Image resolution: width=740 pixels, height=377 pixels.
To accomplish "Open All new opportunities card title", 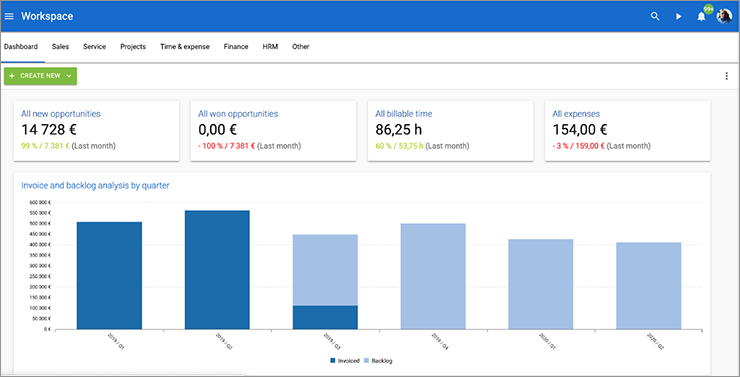I will (61, 114).
